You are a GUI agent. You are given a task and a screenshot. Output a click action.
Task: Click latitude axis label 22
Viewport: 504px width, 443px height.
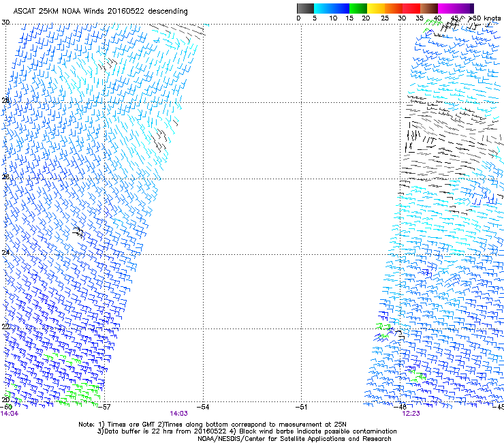(5, 327)
